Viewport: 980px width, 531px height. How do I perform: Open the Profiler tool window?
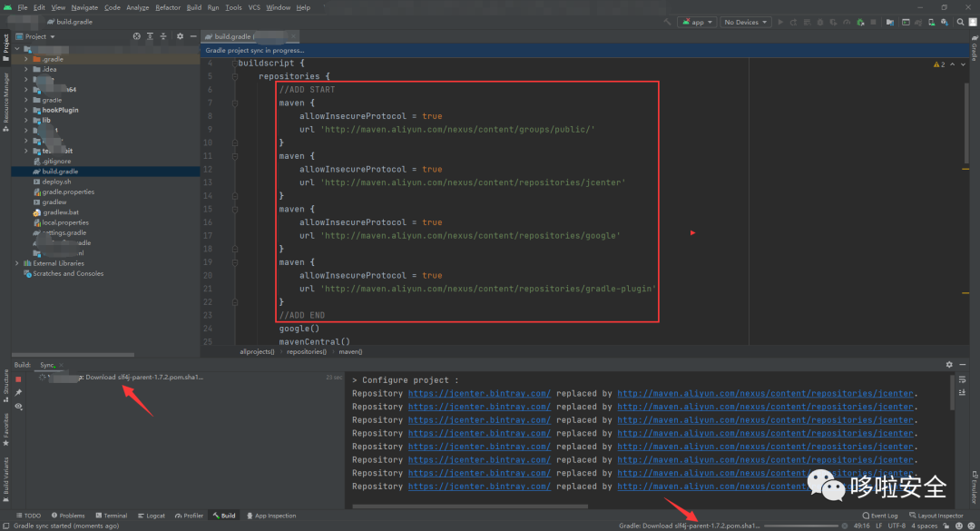(x=190, y=516)
